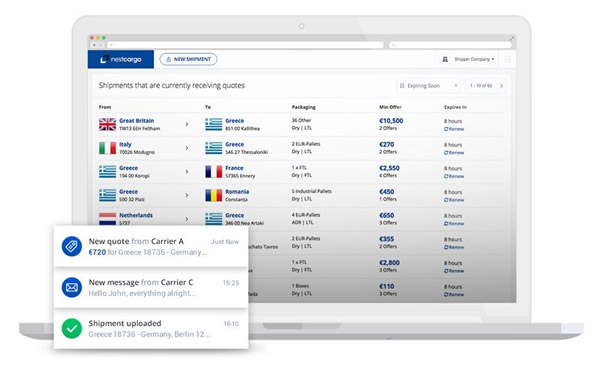Image resolution: width=600 pixels, height=365 pixels.
Task: Click the €450 min offer value
Action: [x=386, y=192]
